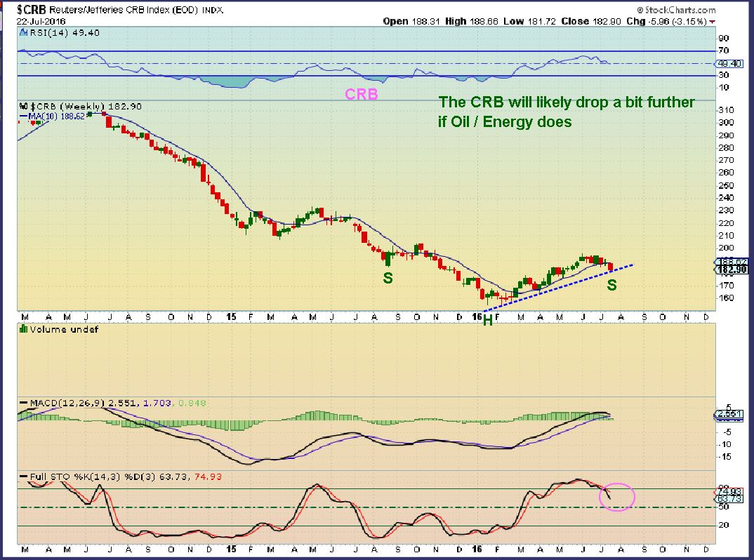Click the RSI(14) 49.40 indicator label

pos(65,33)
